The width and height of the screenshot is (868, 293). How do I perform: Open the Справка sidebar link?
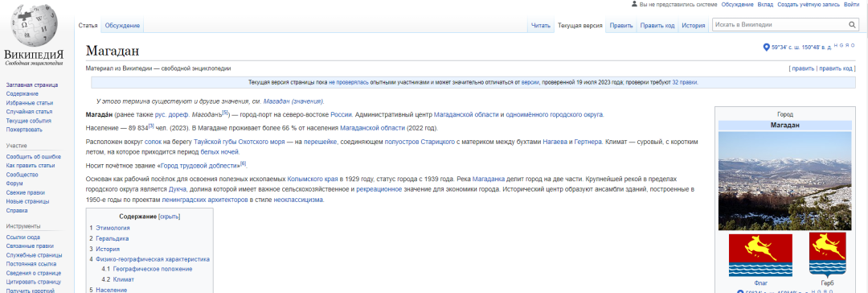tap(17, 210)
